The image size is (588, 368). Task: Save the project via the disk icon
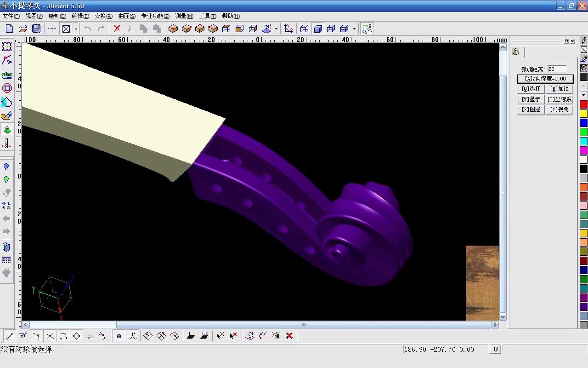click(37, 28)
